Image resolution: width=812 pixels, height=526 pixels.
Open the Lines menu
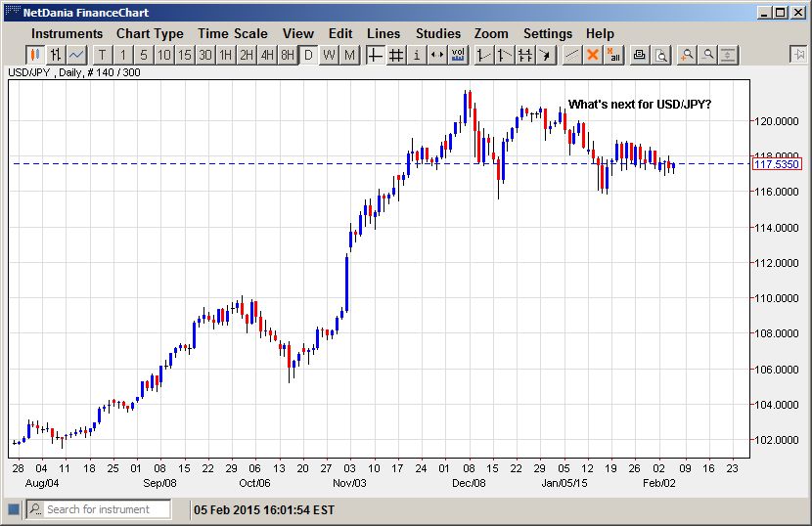(x=383, y=33)
